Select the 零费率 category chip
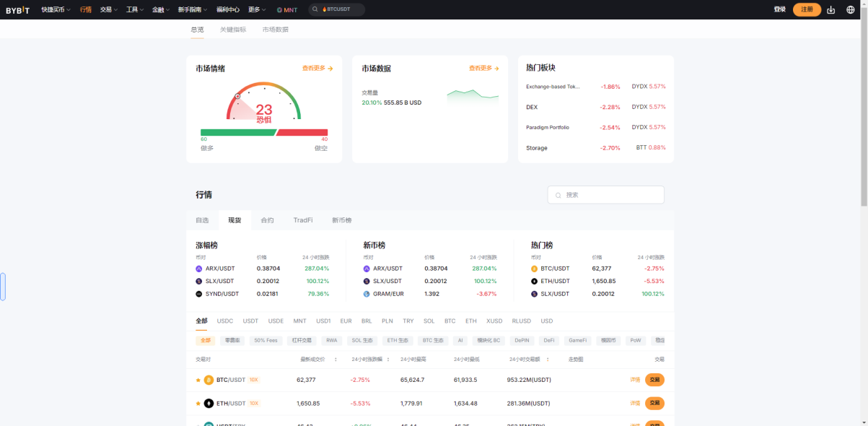The image size is (868, 426). pyautogui.click(x=232, y=340)
